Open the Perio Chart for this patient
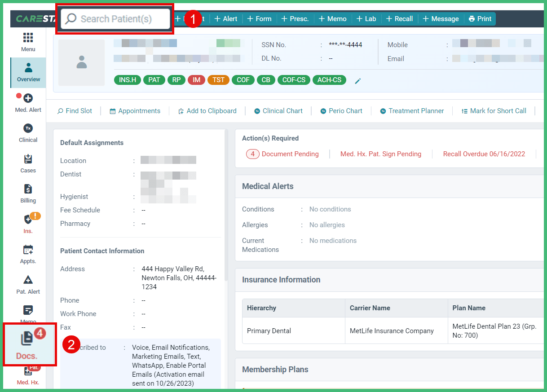 [x=341, y=110]
